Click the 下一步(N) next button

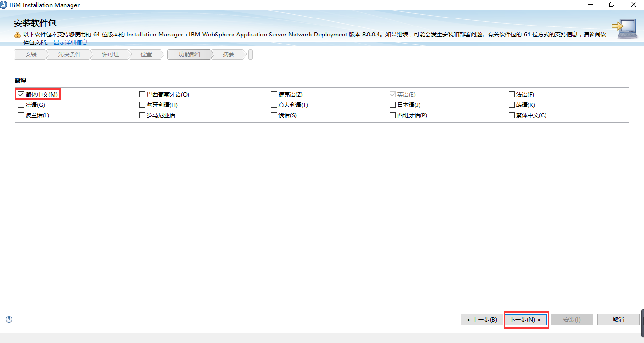(525, 320)
